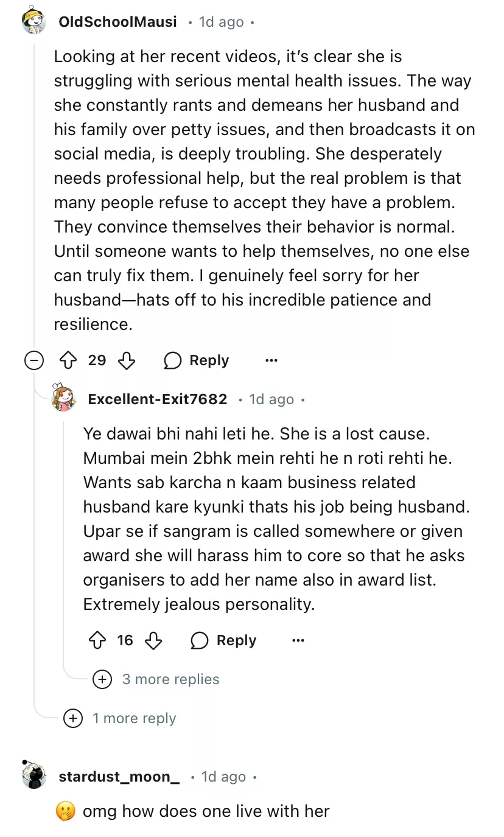The width and height of the screenshot is (504, 837).
Task: Collapse OldSchoolMausi's comment thread
Action: click(34, 360)
